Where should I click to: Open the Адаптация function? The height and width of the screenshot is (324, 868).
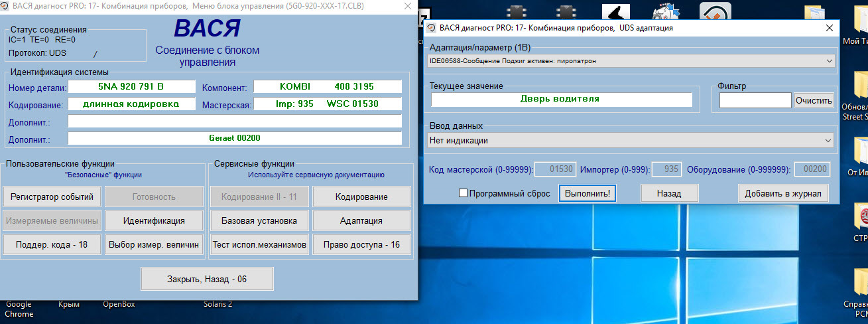click(361, 220)
